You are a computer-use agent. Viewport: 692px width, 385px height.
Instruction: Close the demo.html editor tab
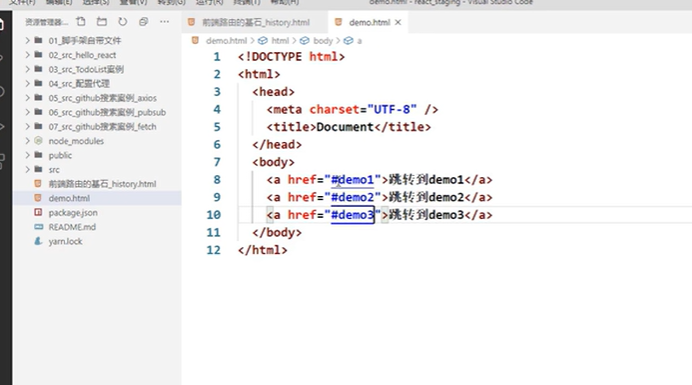(398, 22)
